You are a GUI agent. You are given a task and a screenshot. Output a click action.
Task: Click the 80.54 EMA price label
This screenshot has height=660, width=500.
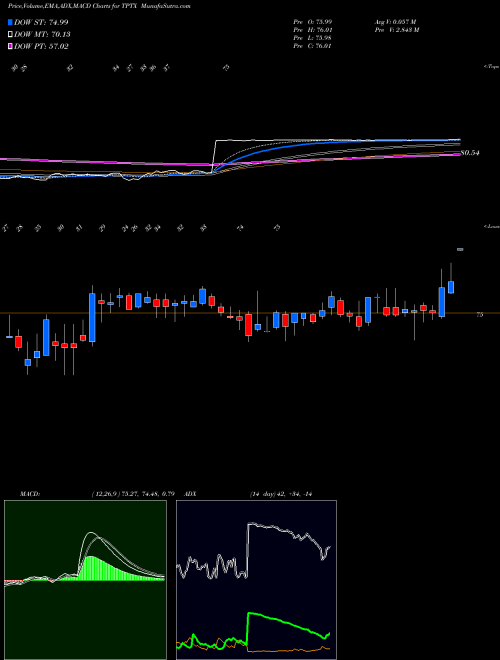pos(471,153)
